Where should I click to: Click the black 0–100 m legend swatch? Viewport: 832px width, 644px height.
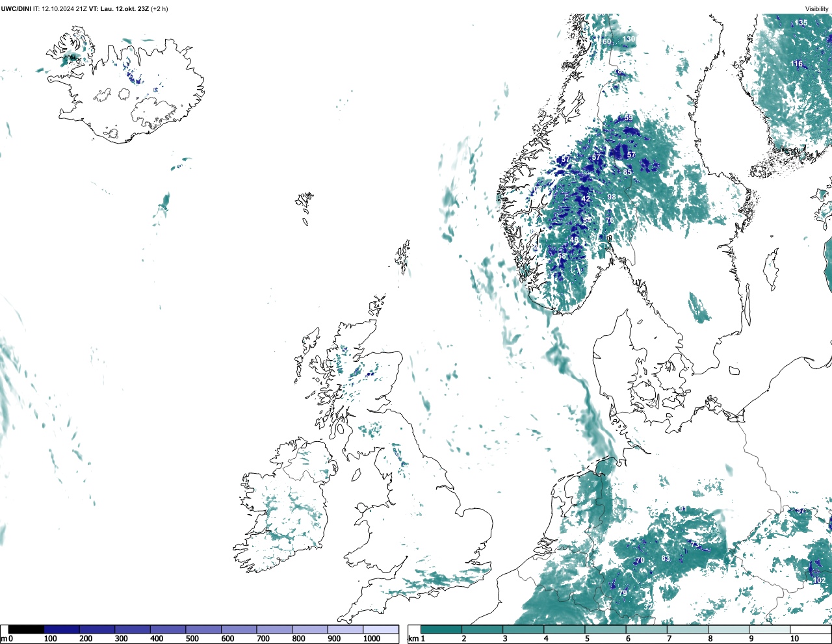(x=26, y=629)
